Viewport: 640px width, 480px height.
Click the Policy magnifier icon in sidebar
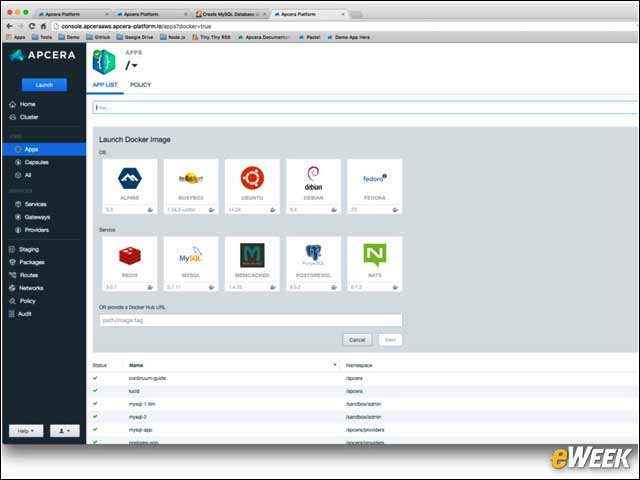click(12, 301)
